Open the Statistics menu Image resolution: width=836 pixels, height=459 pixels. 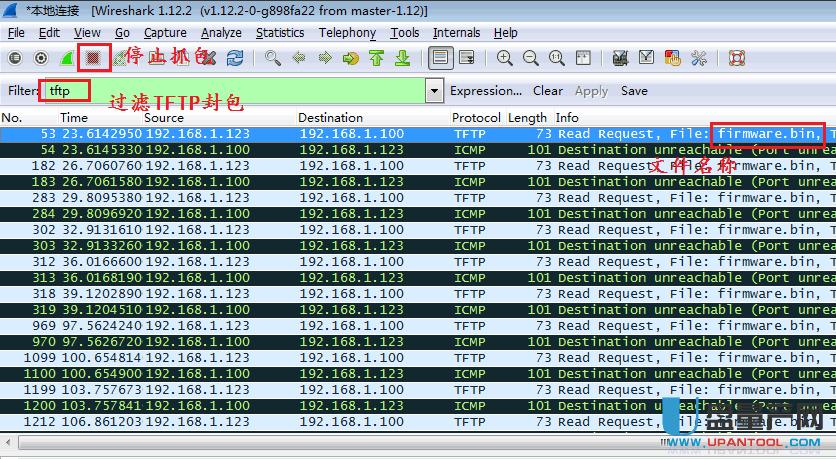point(279,33)
